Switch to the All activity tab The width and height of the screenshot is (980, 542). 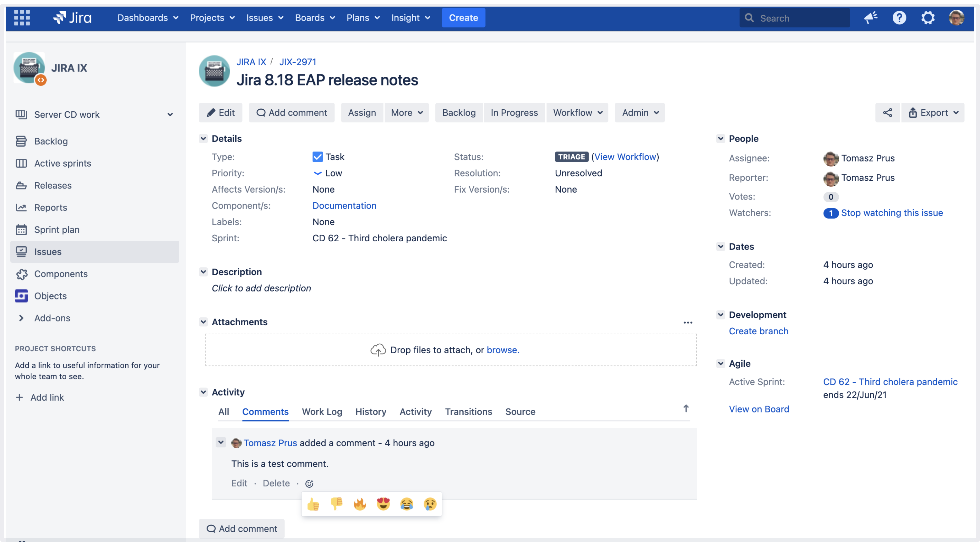coord(223,411)
